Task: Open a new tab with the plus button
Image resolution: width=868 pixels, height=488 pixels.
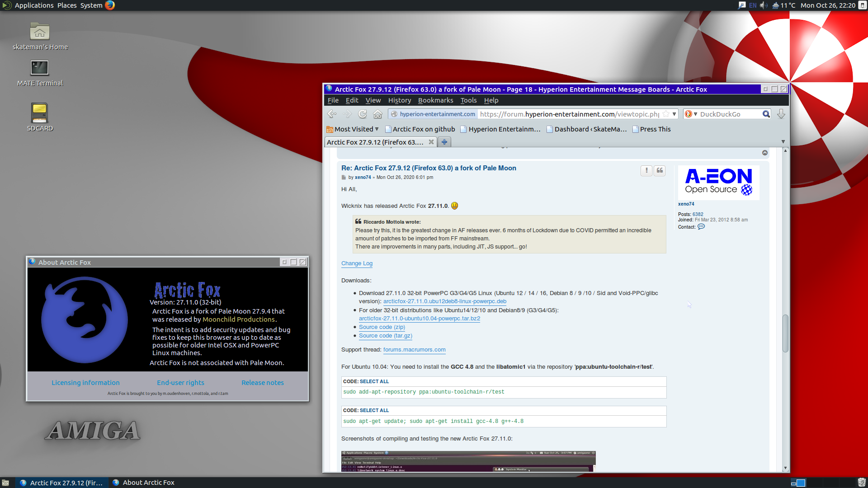Action: 444,142
